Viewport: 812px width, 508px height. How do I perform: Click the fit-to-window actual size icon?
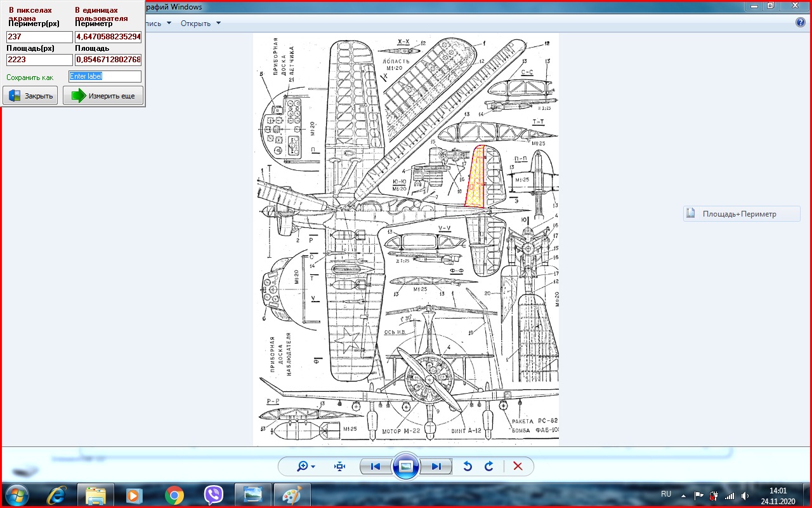339,466
